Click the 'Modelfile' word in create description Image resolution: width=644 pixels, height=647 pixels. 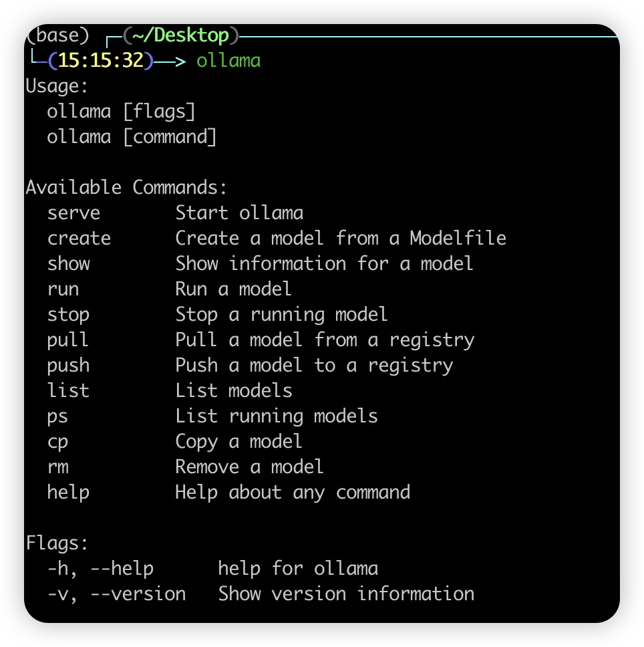pyautogui.click(x=458, y=239)
